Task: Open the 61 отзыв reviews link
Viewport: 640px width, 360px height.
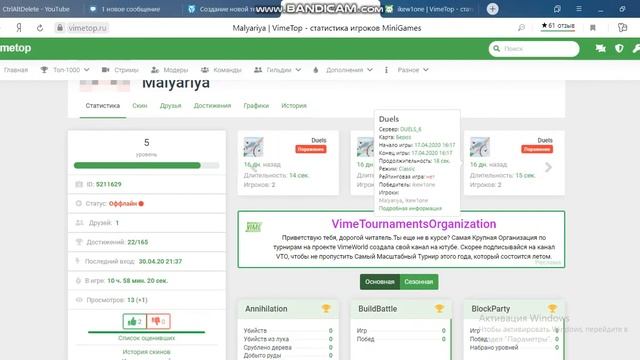Action: pos(558,26)
